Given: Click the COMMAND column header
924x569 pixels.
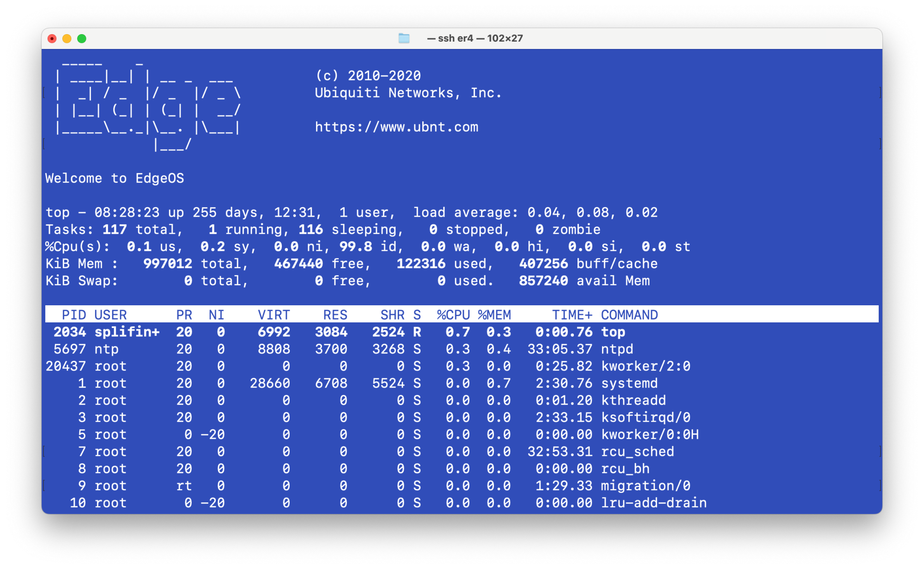Looking at the screenshot, I should point(629,315).
